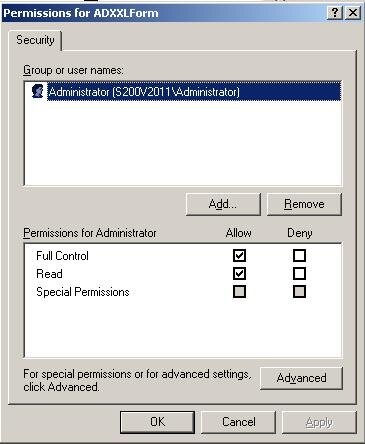Uncheck Allow for Full Control
The height and width of the screenshot is (444, 365).
click(240, 256)
